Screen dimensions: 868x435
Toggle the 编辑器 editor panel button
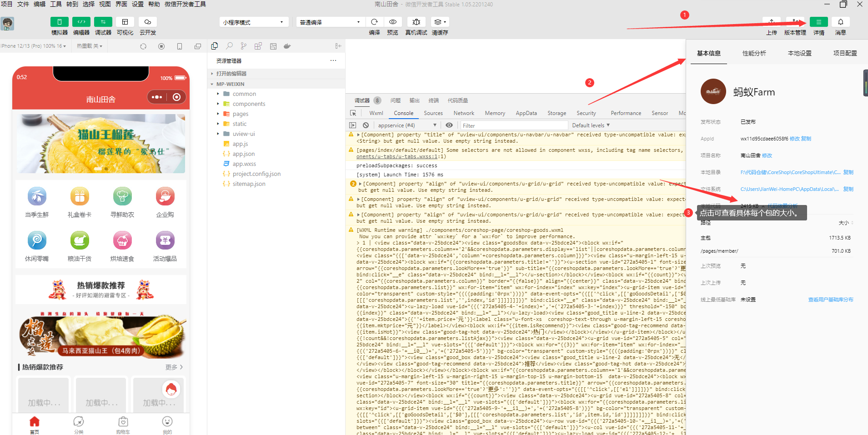(81, 22)
